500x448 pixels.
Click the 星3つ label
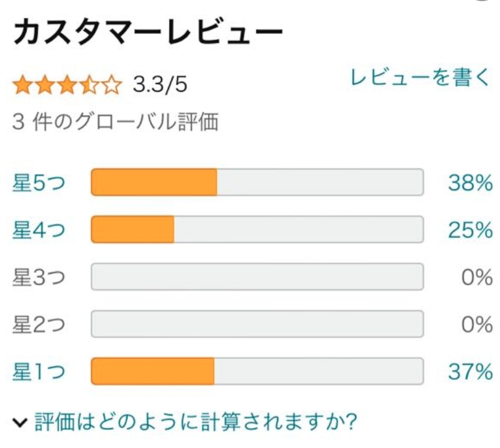[x=39, y=277]
